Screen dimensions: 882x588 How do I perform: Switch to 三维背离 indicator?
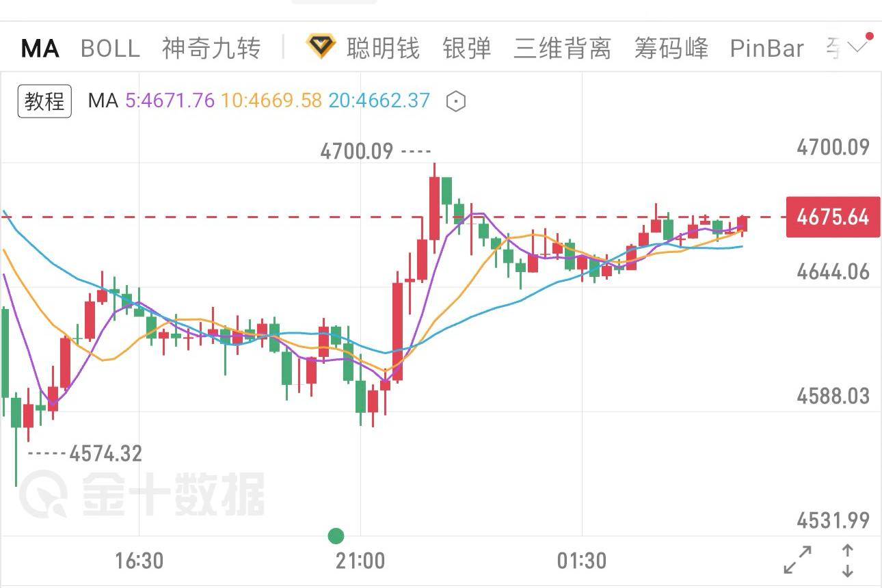562,49
